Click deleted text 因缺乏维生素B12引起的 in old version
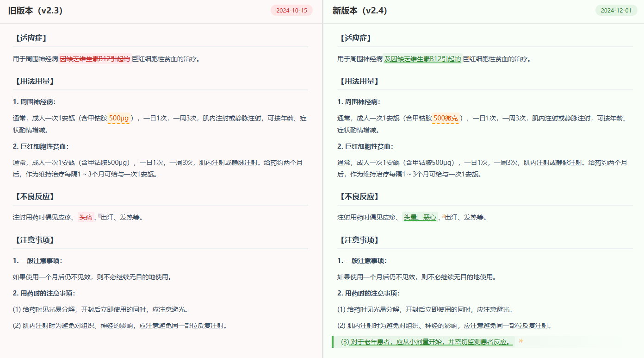 pos(95,59)
